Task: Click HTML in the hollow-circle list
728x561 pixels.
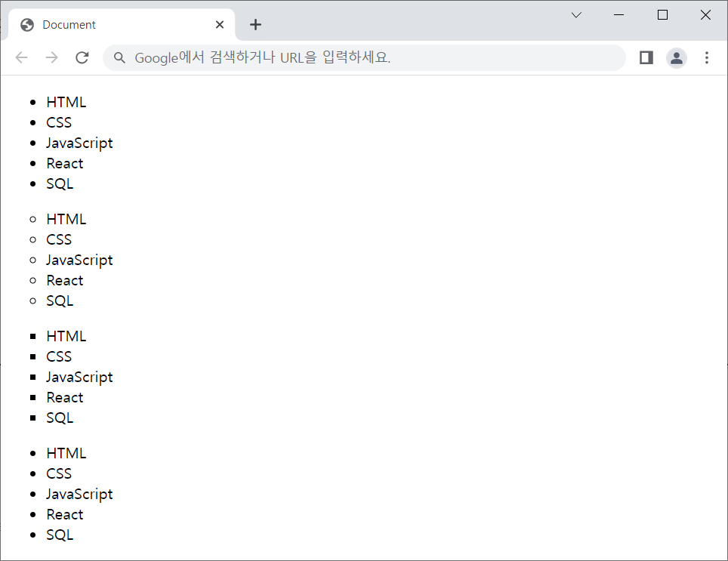Action: pyautogui.click(x=66, y=219)
